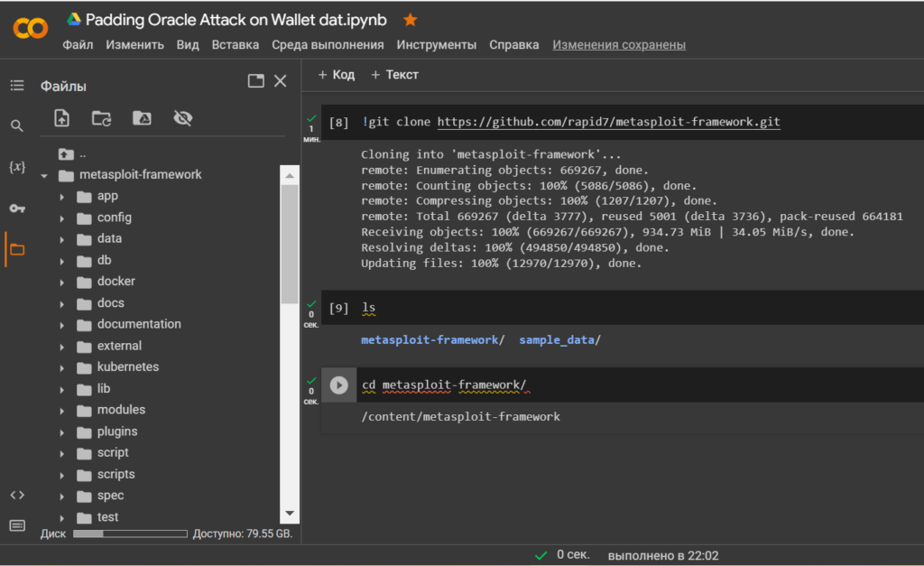
Task: Click the mount Google Drive icon
Action: coord(142,118)
